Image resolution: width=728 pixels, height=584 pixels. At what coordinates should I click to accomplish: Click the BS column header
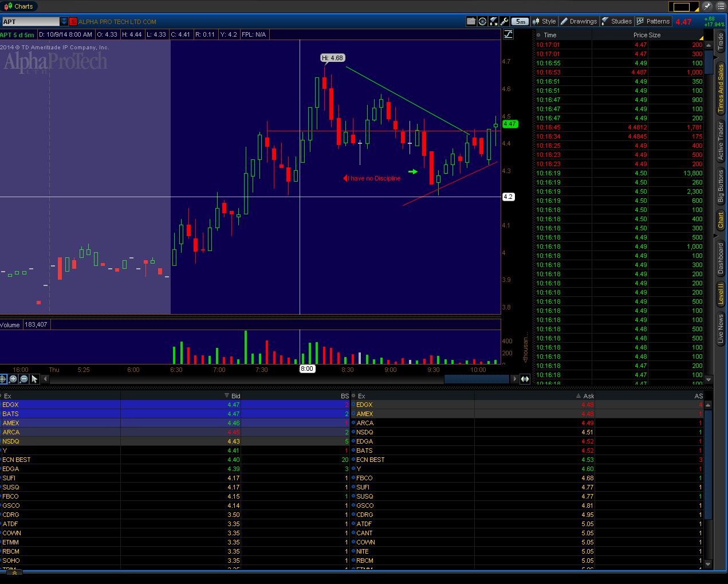tap(345, 396)
